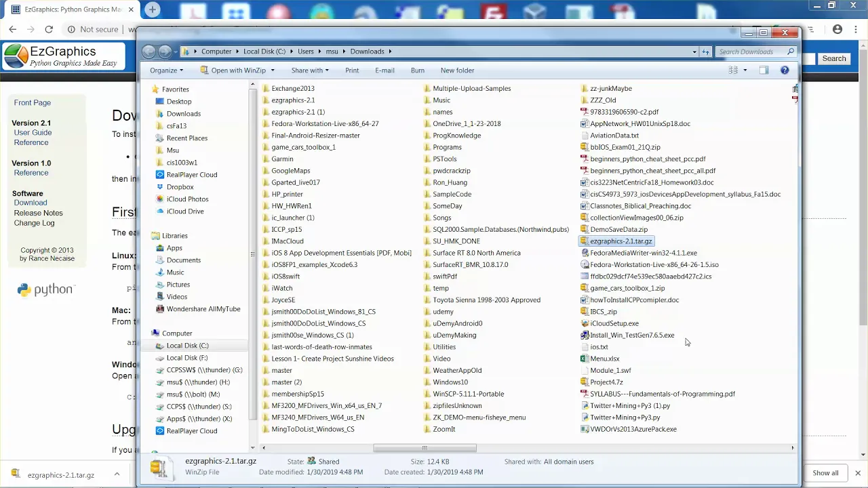The width and height of the screenshot is (868, 488).
Task: Select the ios.txt file
Action: [x=599, y=347]
